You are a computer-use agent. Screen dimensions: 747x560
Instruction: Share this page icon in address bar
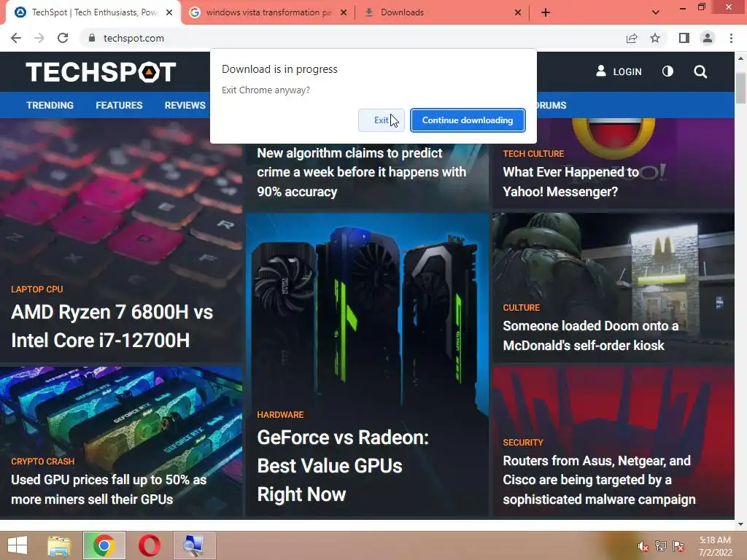coord(632,38)
